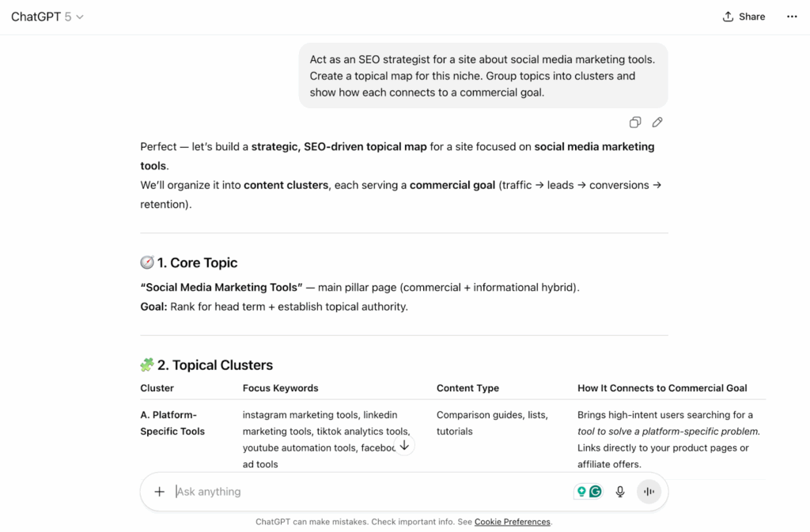Screen dimensions: 810x532
Task: Click the Platform-Specific Tools table cell
Action: click(172, 423)
